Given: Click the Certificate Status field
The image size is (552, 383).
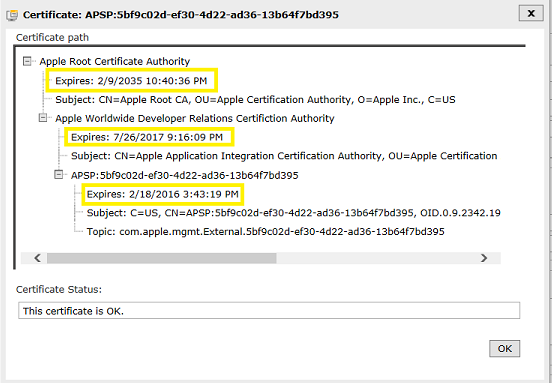Looking at the screenshot, I should click(269, 310).
